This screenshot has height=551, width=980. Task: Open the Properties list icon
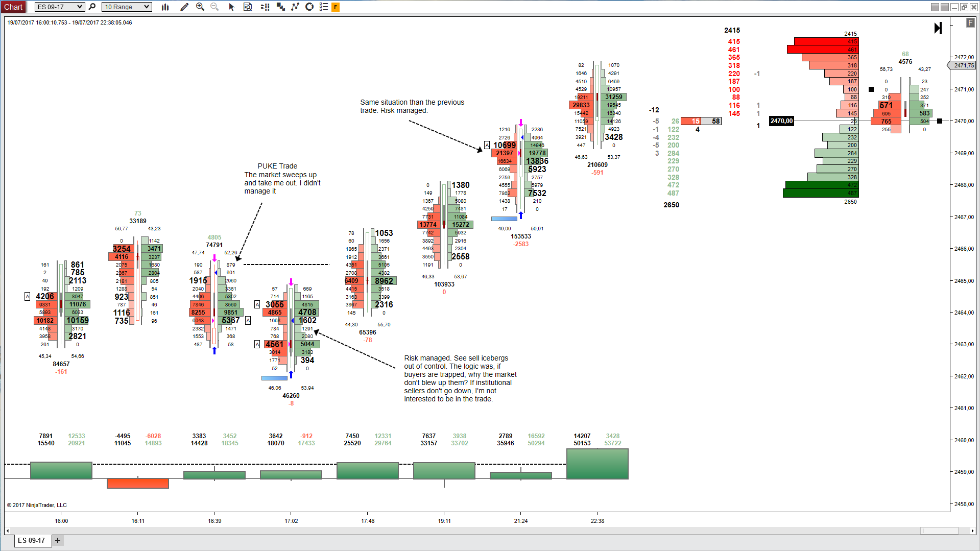coord(323,7)
